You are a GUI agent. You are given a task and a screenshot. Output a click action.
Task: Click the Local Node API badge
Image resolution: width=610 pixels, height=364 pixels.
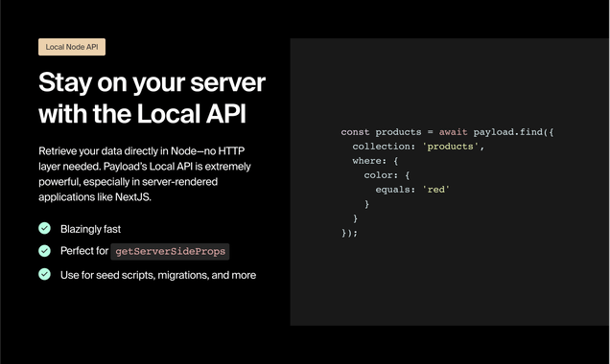coord(72,47)
